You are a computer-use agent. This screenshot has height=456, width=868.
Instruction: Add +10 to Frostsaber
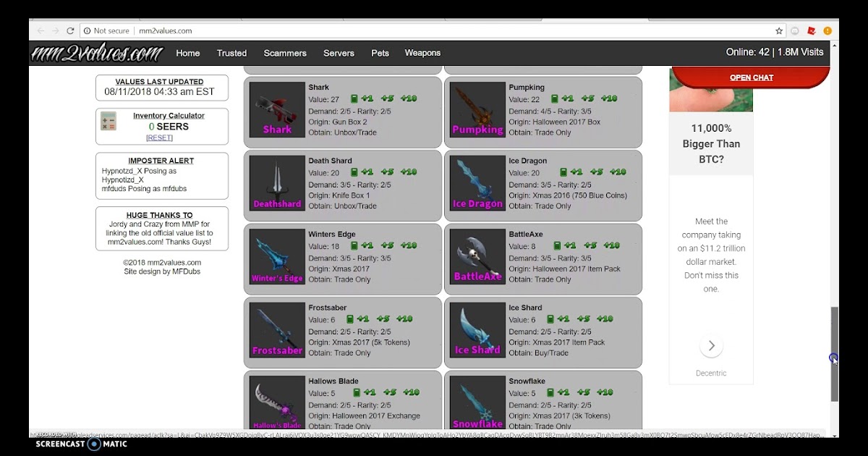[404, 319]
